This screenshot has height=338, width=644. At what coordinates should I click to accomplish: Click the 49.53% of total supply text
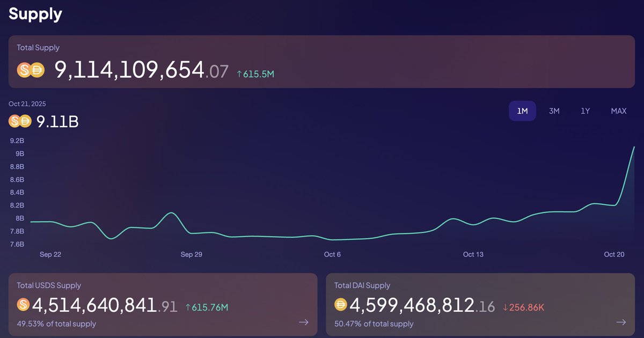coord(56,324)
